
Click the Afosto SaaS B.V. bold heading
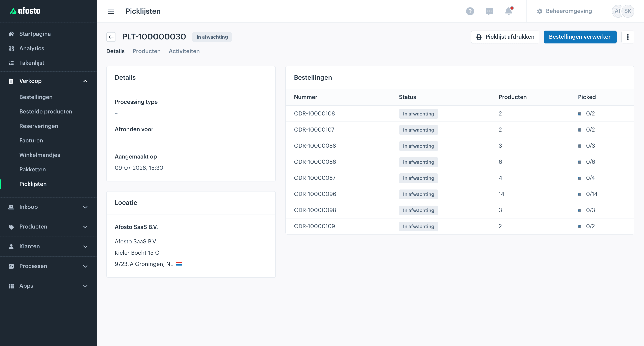[x=136, y=227]
